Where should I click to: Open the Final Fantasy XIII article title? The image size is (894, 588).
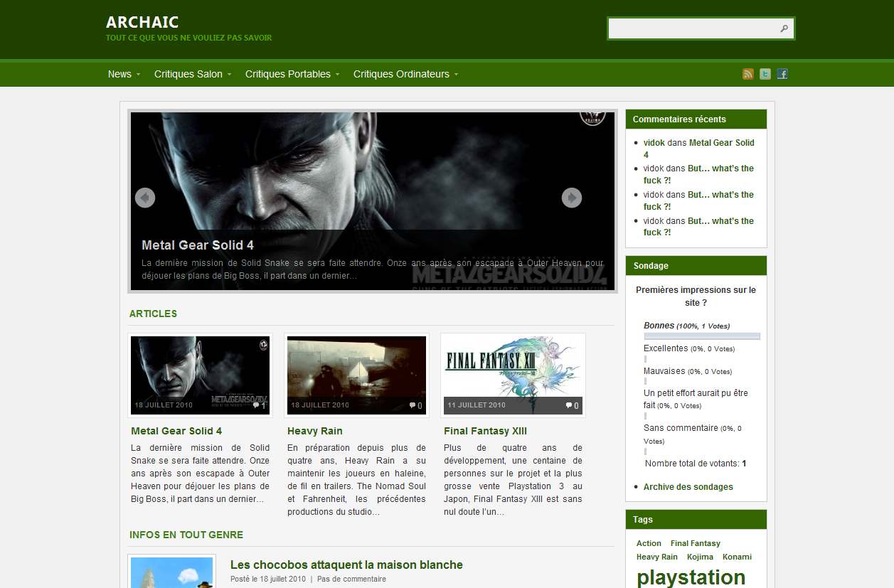pos(485,431)
